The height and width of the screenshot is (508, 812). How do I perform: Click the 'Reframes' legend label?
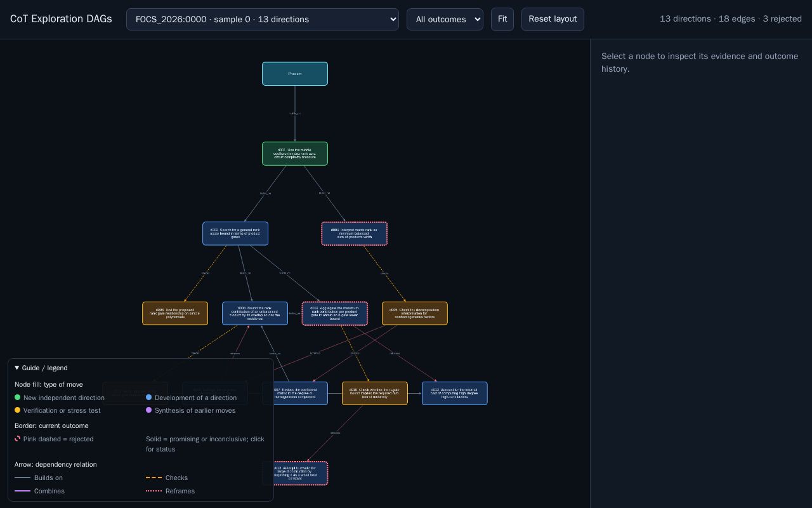pos(180,491)
